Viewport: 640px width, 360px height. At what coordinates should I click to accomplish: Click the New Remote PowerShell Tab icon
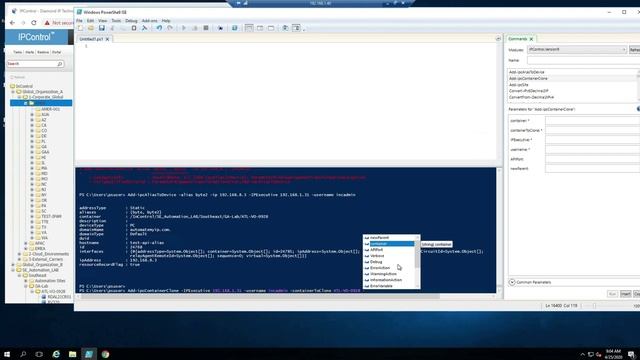coord(220,28)
